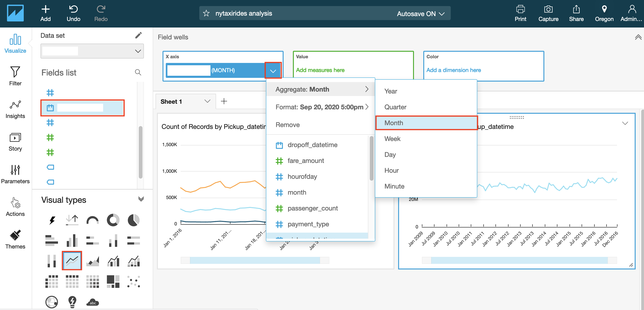Screen dimensions: 644x310
Task: Select fare_amount field in menu
Action: [x=317, y=160]
